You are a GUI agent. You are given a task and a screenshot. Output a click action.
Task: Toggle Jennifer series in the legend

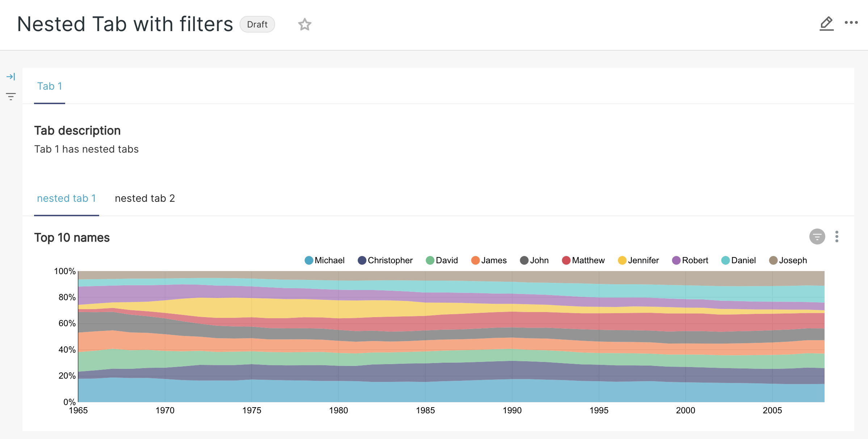pyautogui.click(x=638, y=260)
